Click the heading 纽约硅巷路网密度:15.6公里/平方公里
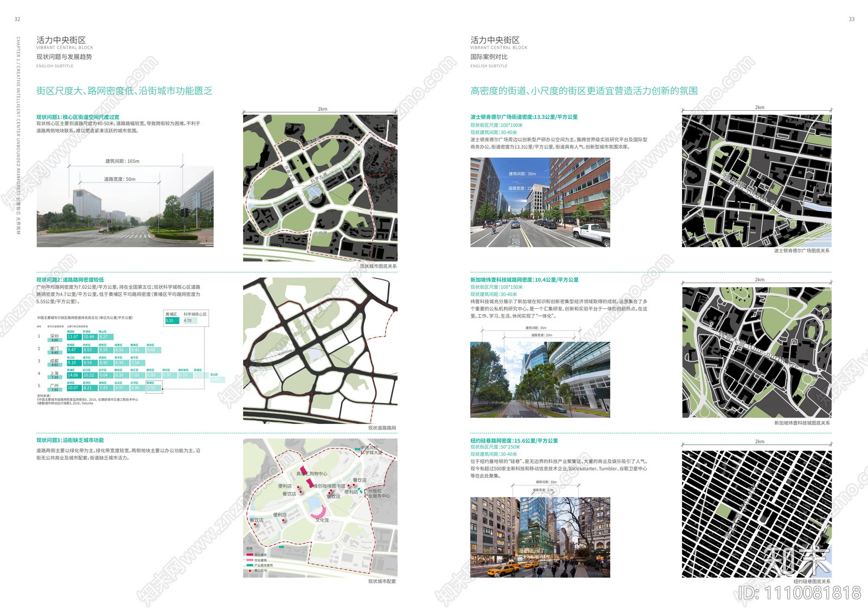The image size is (868, 614). pyautogui.click(x=514, y=441)
